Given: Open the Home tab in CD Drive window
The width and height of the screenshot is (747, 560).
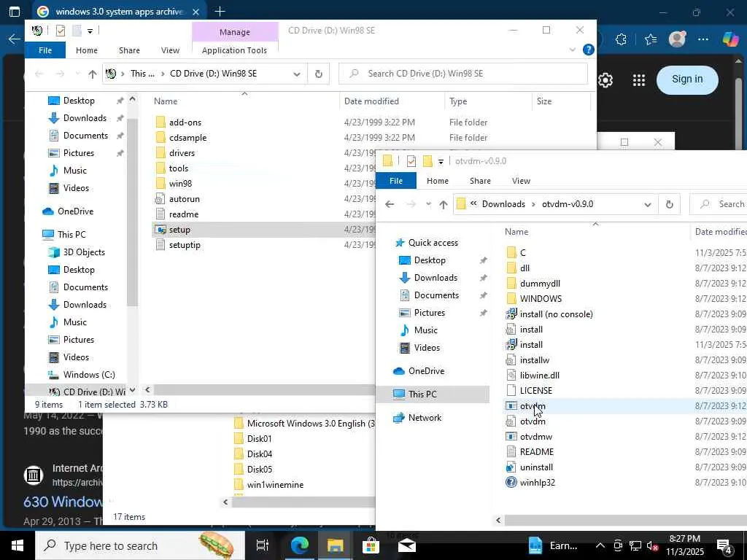Looking at the screenshot, I should click(86, 50).
